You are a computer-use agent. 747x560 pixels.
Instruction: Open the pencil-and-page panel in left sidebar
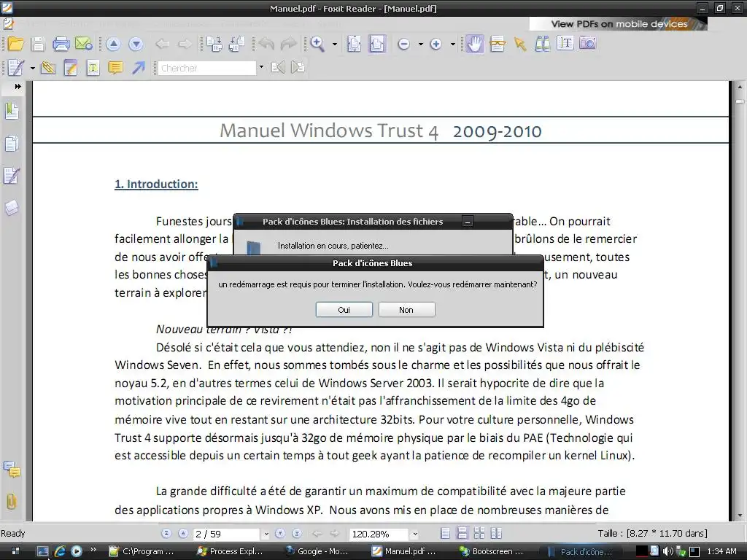click(12, 175)
